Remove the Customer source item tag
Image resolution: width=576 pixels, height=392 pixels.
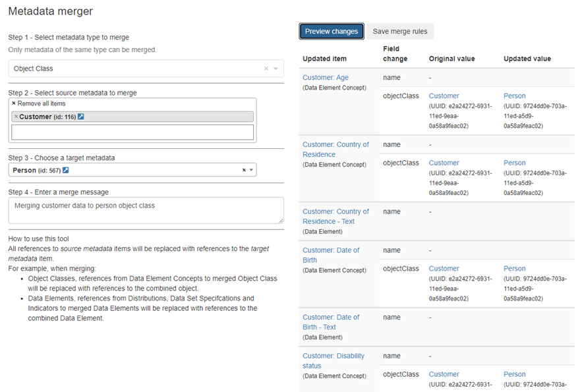click(16, 117)
